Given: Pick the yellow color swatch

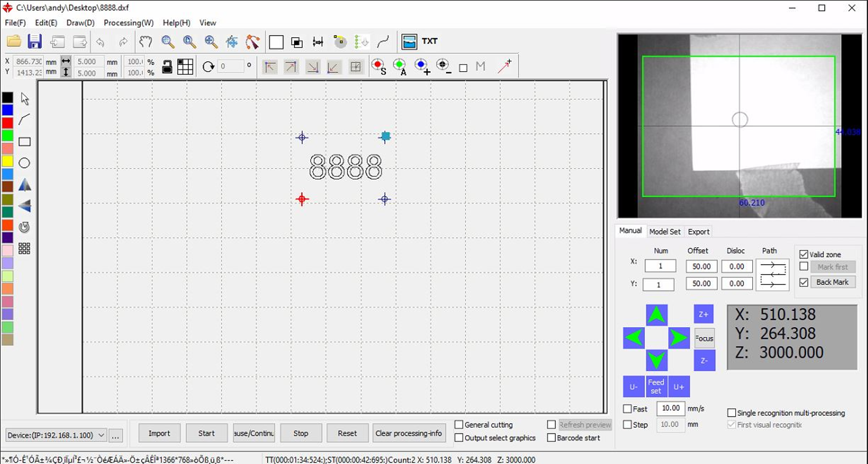Looking at the screenshot, I should (x=7, y=161).
